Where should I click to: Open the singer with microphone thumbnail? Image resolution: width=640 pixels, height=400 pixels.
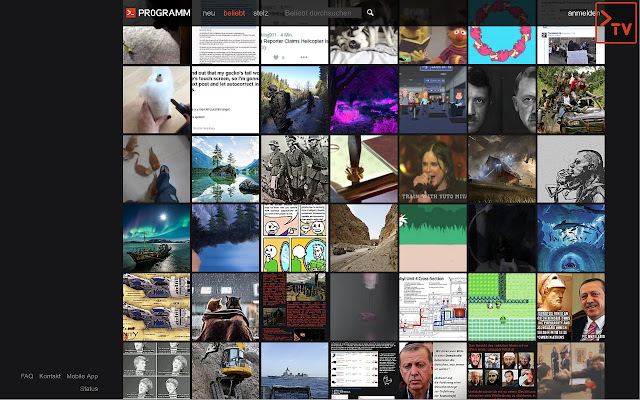433,169
